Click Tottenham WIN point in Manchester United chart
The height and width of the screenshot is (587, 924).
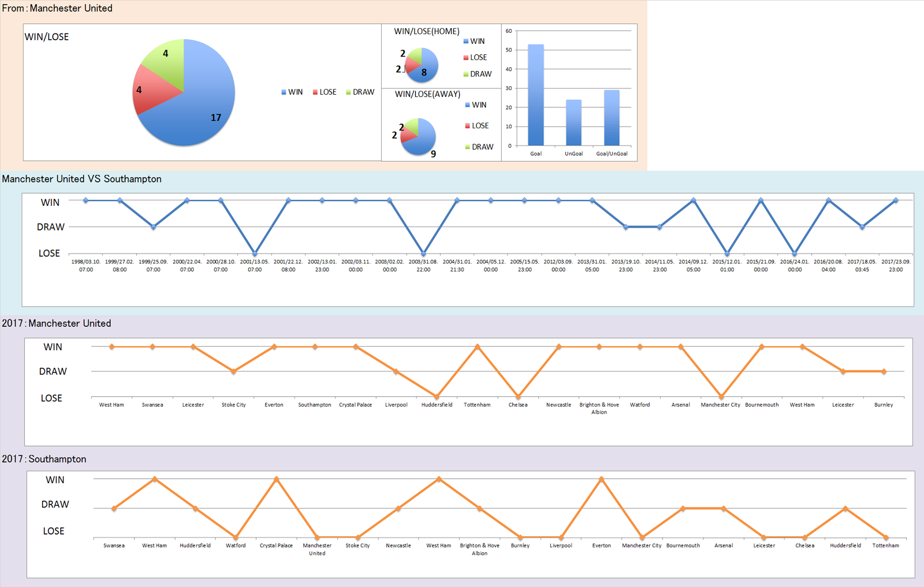[x=477, y=347]
